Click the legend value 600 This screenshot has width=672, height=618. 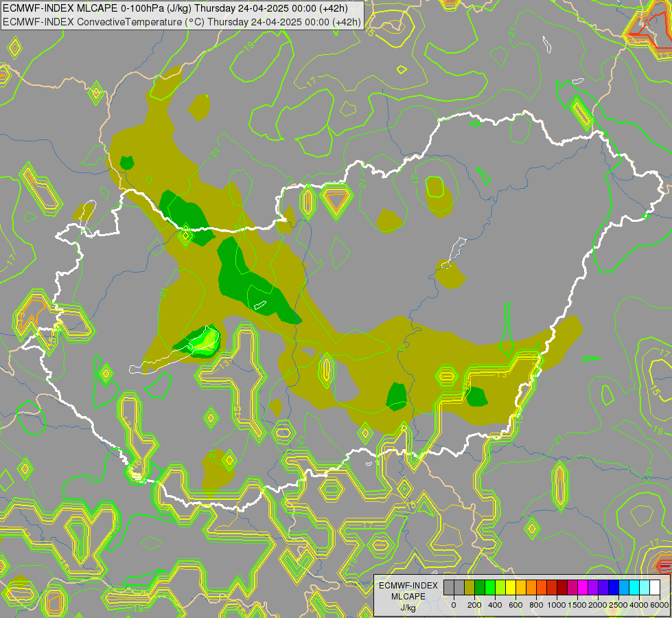(x=515, y=605)
